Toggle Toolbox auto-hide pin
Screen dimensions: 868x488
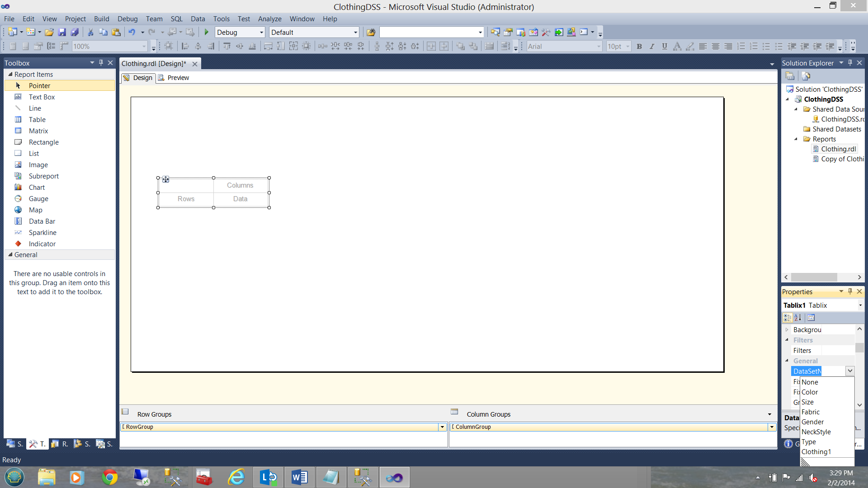pyautogui.click(x=101, y=63)
